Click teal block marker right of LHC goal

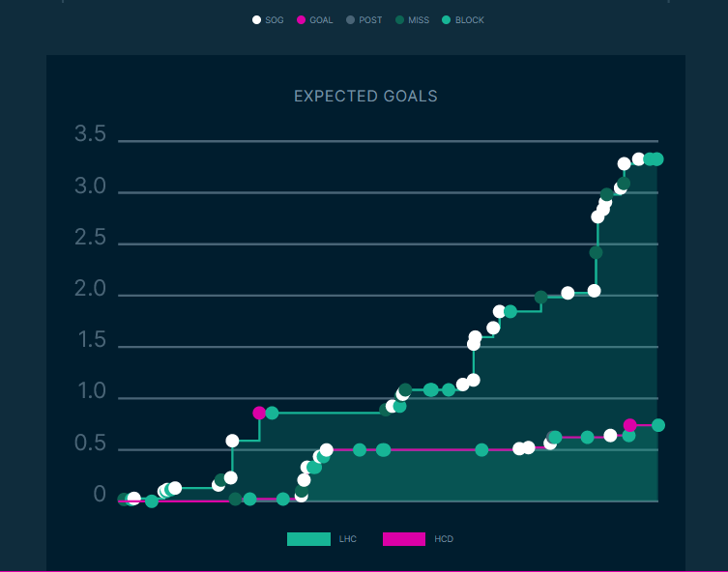tap(272, 413)
